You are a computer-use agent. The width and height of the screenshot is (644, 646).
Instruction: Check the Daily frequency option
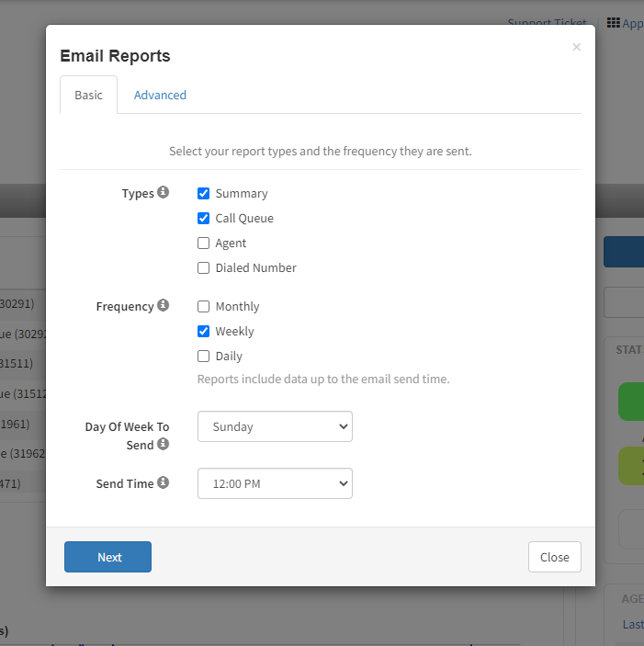[203, 356]
